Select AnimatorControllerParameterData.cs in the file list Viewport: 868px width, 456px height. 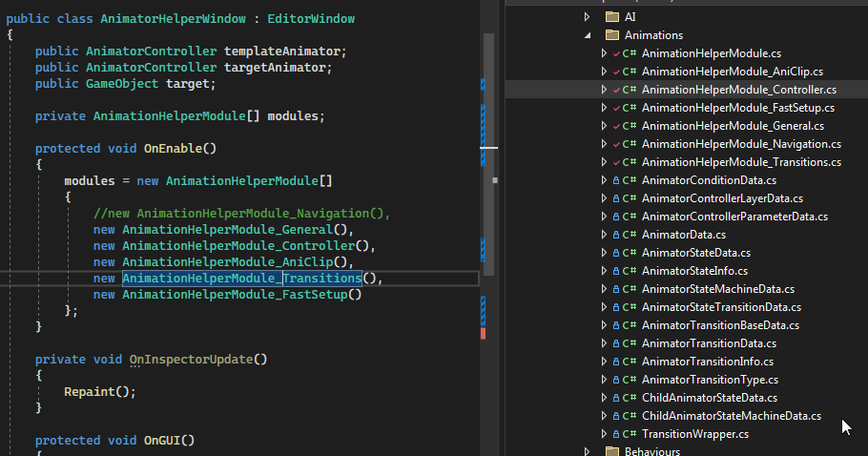coord(734,217)
